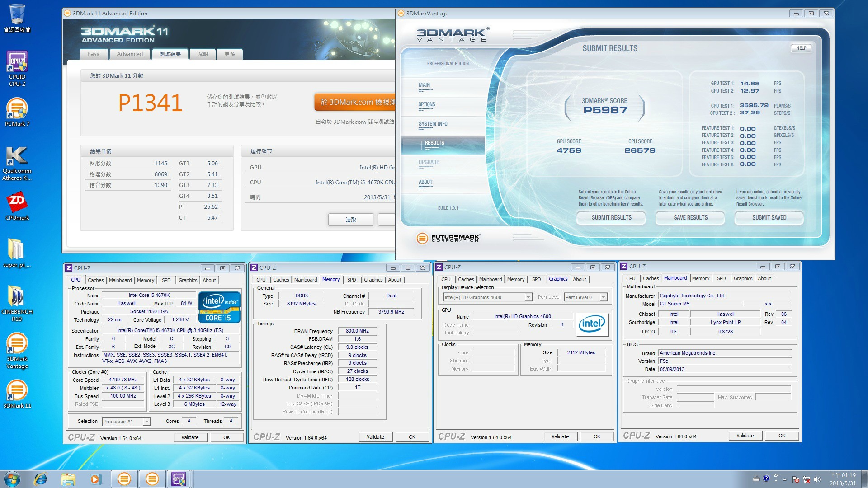The image size is (868, 488).
Task: Switch to the Basic tab in 3DMark 11
Action: tap(94, 54)
